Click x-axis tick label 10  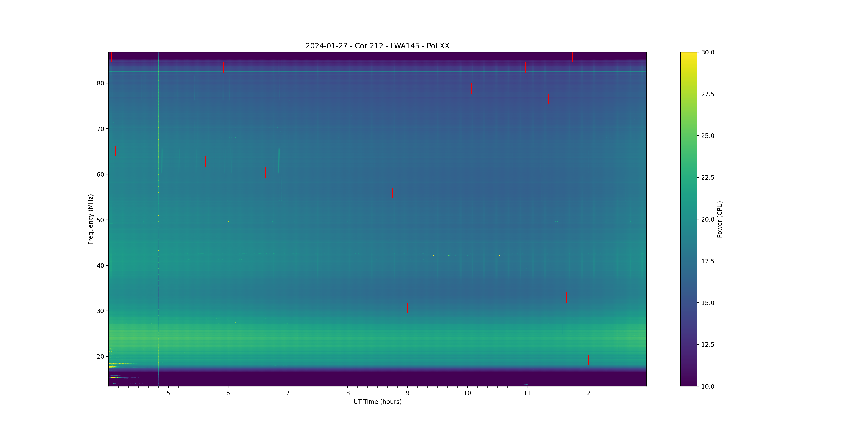(467, 393)
